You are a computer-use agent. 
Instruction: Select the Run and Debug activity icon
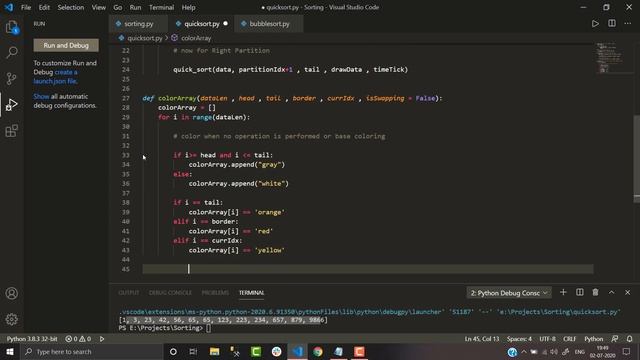[11, 105]
